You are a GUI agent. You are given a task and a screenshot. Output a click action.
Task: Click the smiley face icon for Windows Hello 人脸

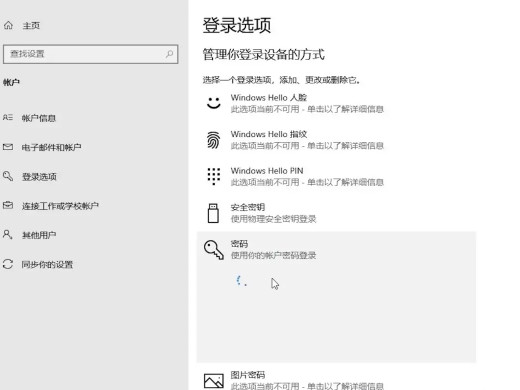click(213, 103)
